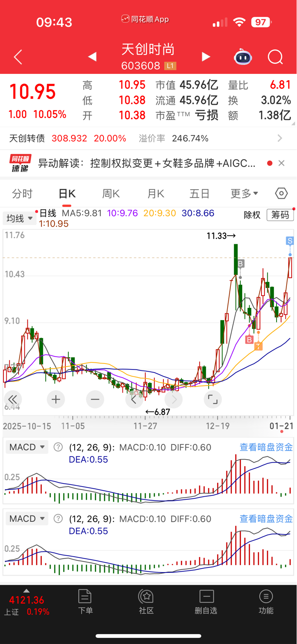The image size is (297, 644).
Task: Open chart settings hexagon icon
Action: [x=281, y=193]
